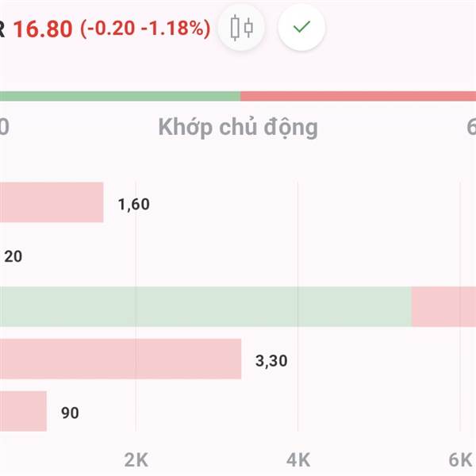Image resolution: width=476 pixels, height=476 pixels.
Task: Select the short pink bar labeled 90
Action: click(x=23, y=411)
